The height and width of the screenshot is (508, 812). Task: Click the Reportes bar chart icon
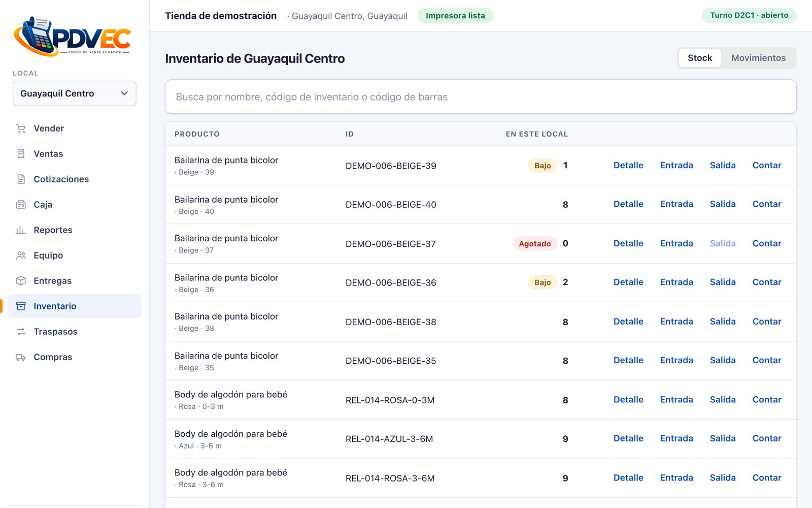click(x=21, y=230)
